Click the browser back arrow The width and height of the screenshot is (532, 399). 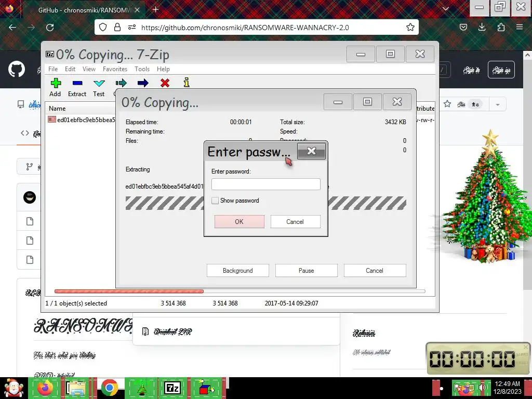coord(12,28)
